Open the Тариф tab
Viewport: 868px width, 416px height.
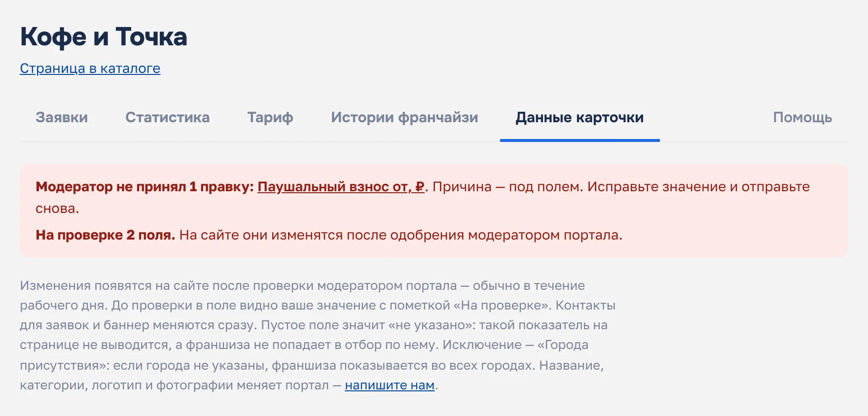(x=270, y=117)
